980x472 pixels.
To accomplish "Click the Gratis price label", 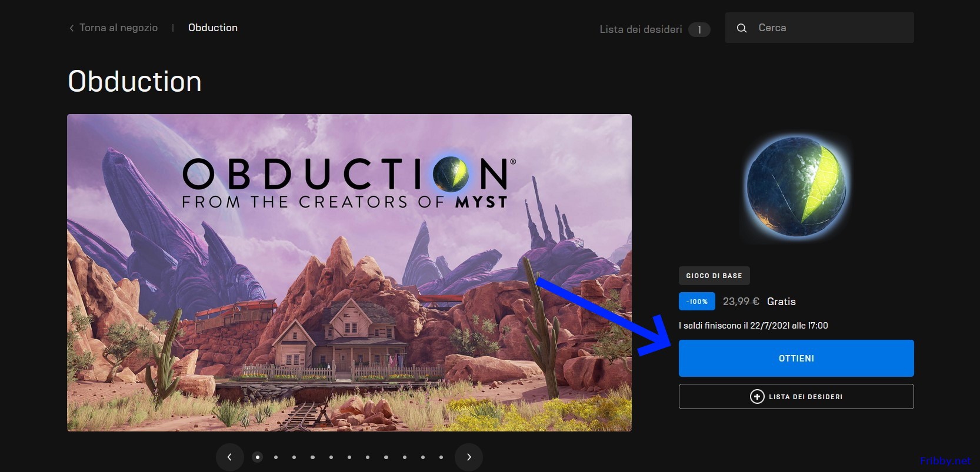I will (x=781, y=302).
